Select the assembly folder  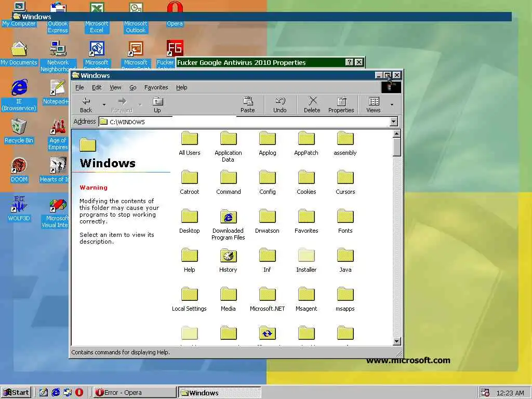pos(345,143)
